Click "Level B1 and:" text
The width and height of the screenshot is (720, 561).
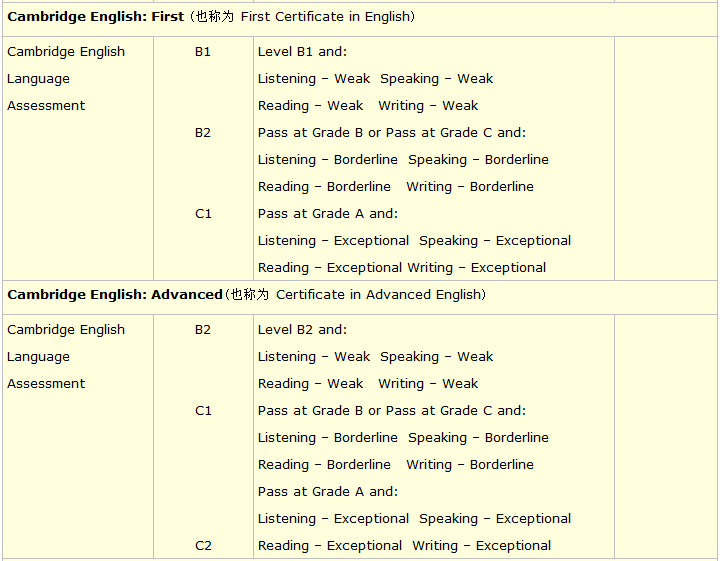302,51
